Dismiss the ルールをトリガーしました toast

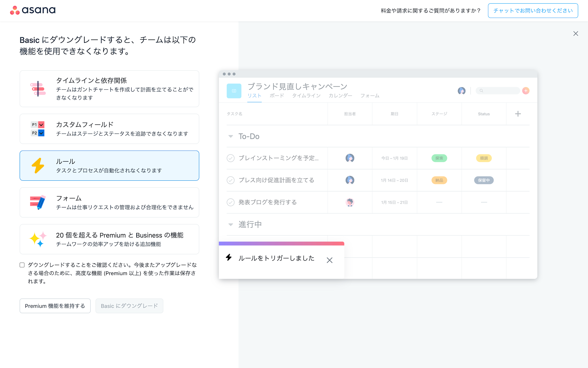click(x=329, y=260)
